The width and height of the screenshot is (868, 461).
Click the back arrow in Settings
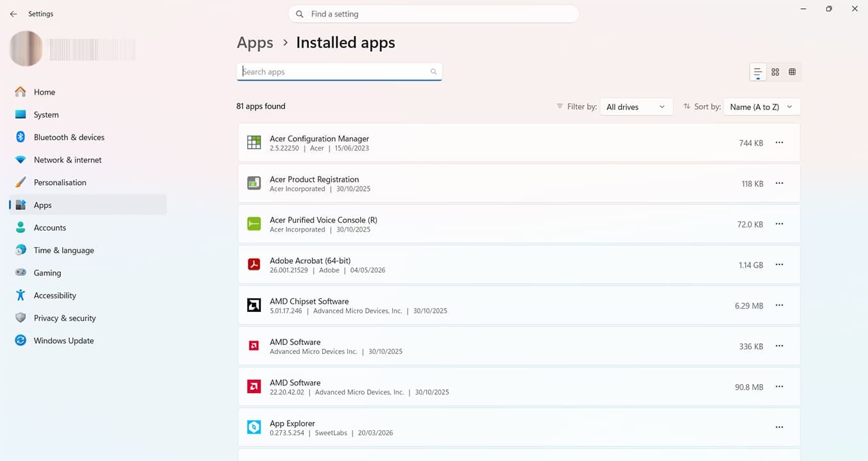click(13, 13)
